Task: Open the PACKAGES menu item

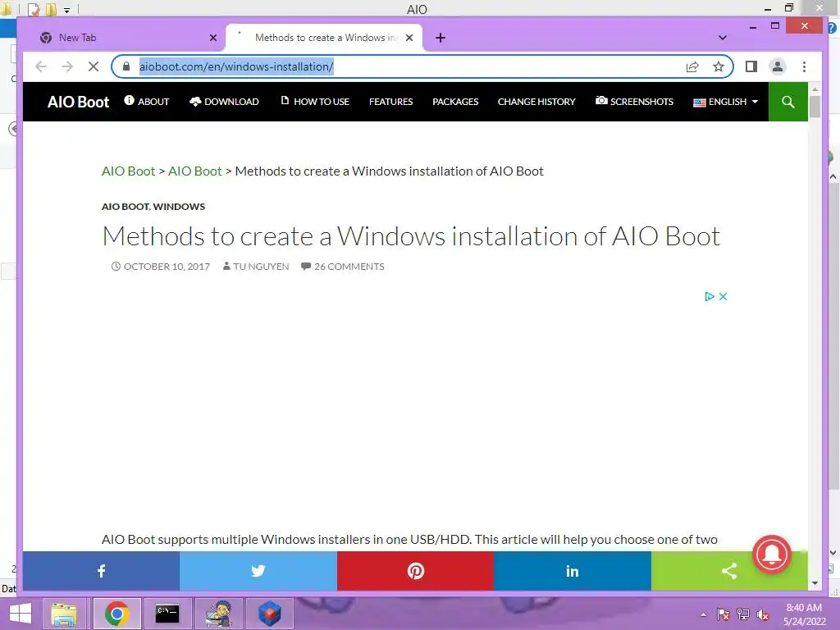Action: 455,101
